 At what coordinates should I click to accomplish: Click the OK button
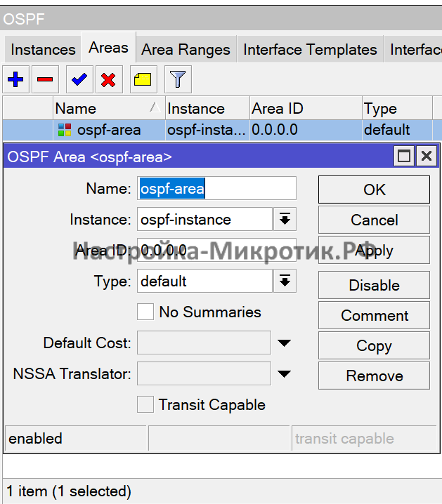tap(374, 190)
